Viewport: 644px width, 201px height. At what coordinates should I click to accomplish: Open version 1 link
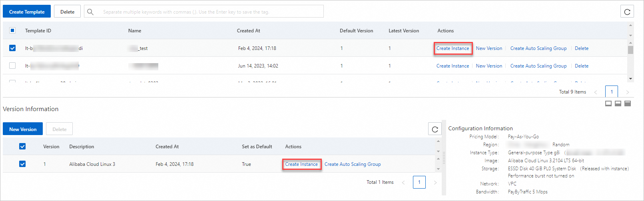(x=44, y=164)
